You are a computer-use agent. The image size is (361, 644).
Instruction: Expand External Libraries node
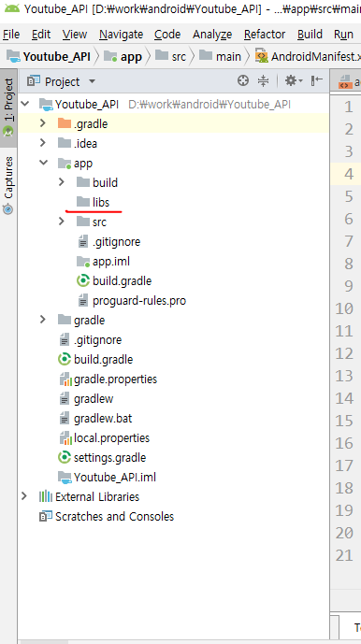click(24, 496)
